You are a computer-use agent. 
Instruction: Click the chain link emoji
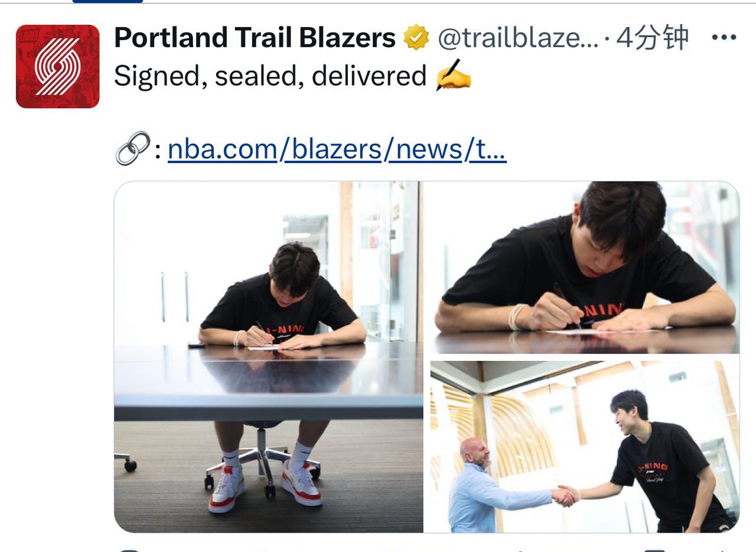(132, 148)
